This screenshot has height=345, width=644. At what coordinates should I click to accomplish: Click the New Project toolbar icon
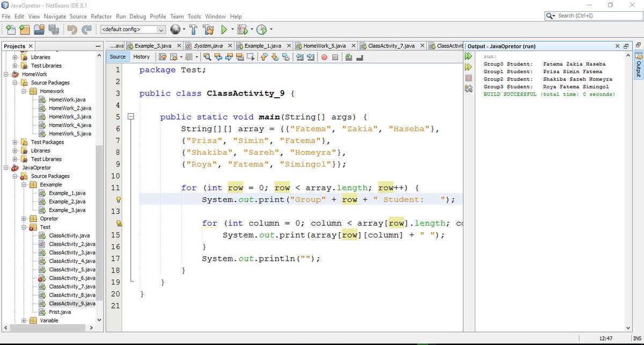tap(24, 29)
